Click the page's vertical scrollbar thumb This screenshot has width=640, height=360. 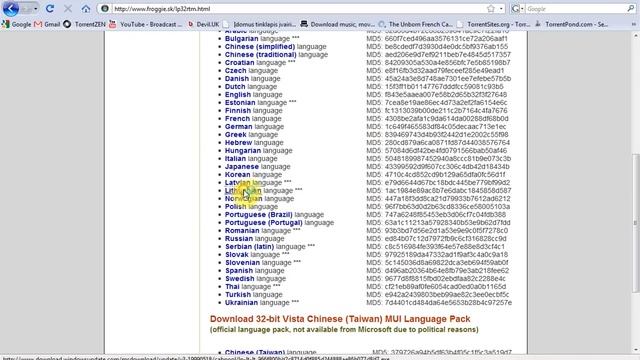[635, 223]
